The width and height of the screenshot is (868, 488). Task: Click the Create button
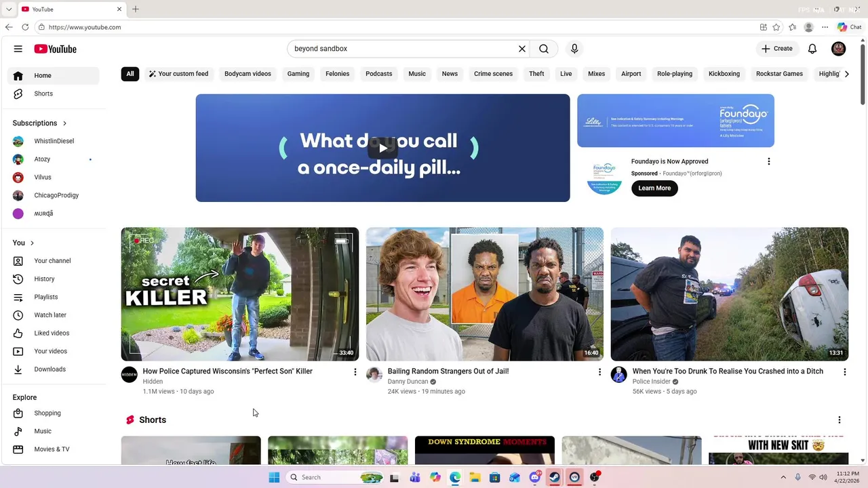pos(777,49)
